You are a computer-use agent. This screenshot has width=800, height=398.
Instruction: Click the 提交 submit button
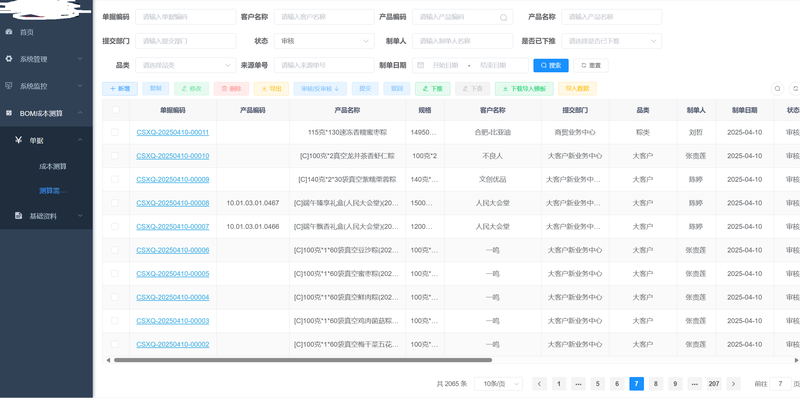click(x=365, y=89)
